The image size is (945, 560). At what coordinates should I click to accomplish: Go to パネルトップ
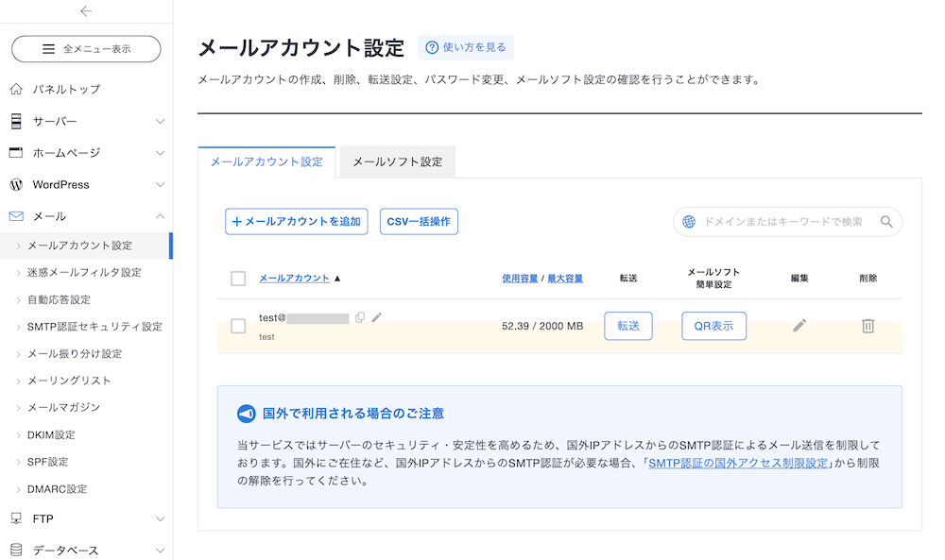pyautogui.click(x=66, y=89)
